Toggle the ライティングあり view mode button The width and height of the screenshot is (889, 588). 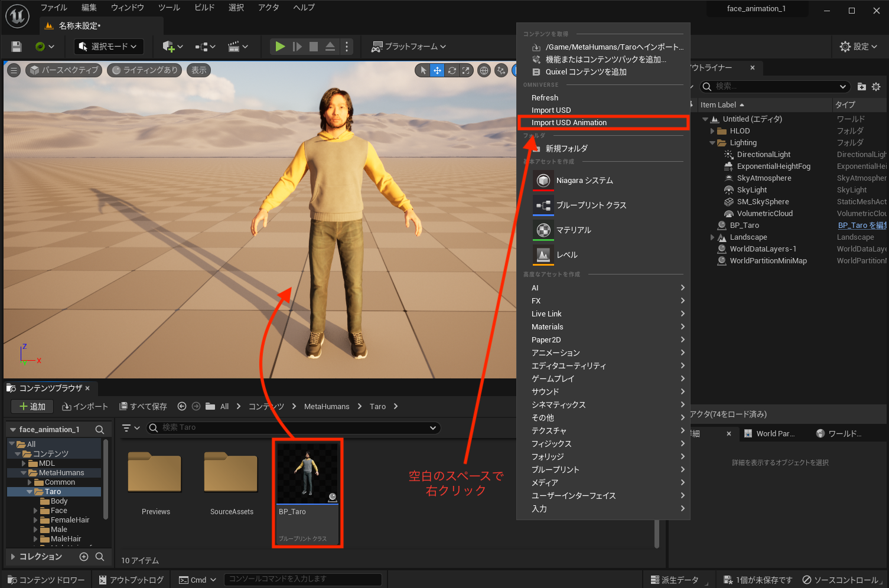[x=145, y=70]
